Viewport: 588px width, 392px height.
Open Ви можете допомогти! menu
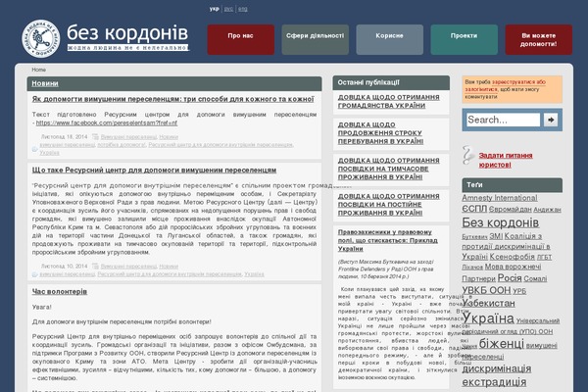pyautogui.click(x=538, y=40)
